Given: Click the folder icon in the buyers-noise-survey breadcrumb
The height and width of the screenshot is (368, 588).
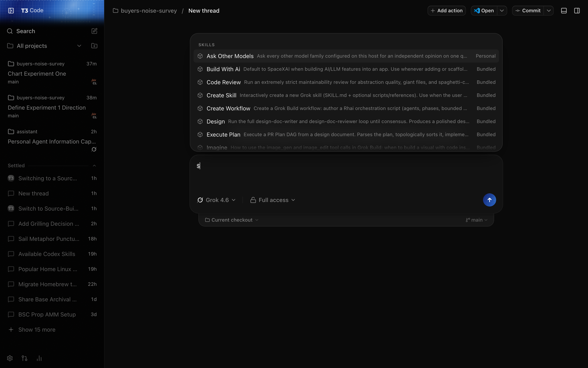Looking at the screenshot, I should (115, 11).
